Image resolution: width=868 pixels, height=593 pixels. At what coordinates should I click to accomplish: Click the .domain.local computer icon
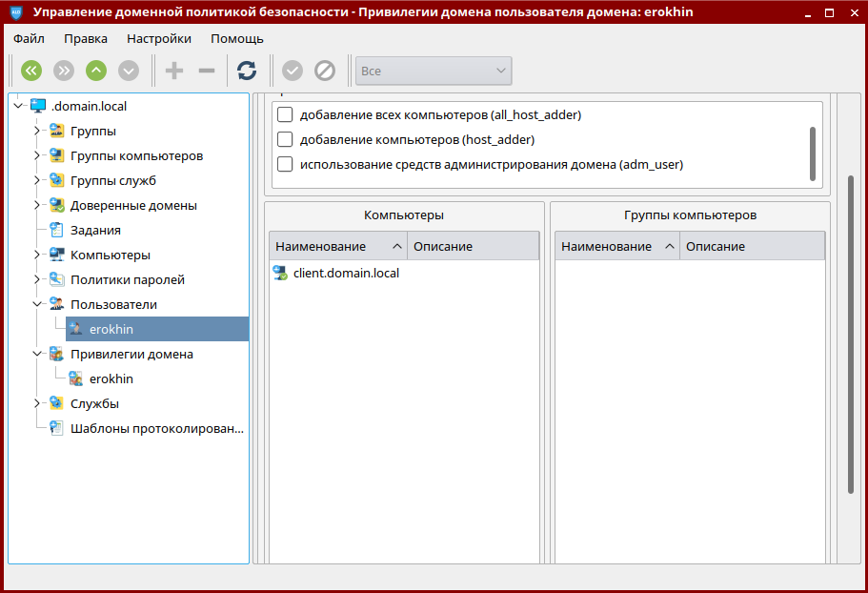38,106
